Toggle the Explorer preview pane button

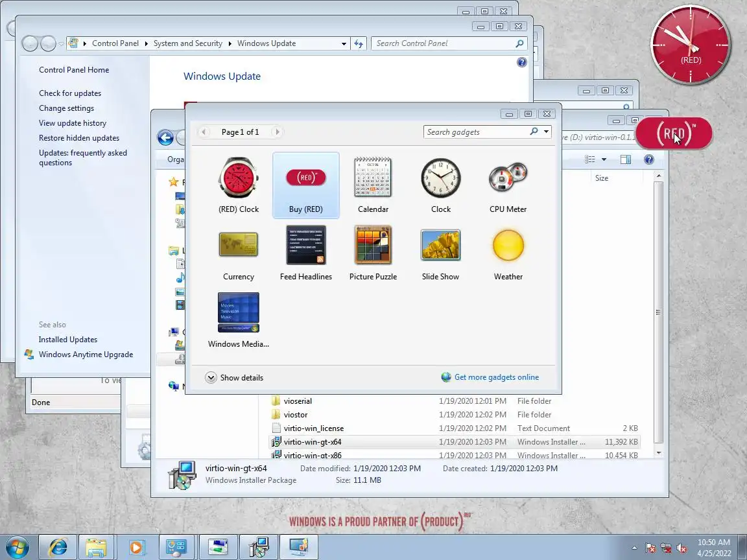pyautogui.click(x=626, y=159)
